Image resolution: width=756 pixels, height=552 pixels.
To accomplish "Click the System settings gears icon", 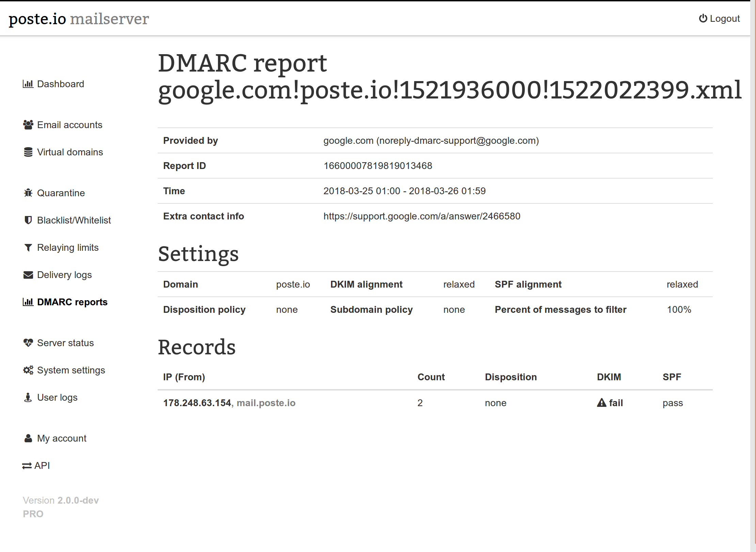I will pyautogui.click(x=28, y=370).
